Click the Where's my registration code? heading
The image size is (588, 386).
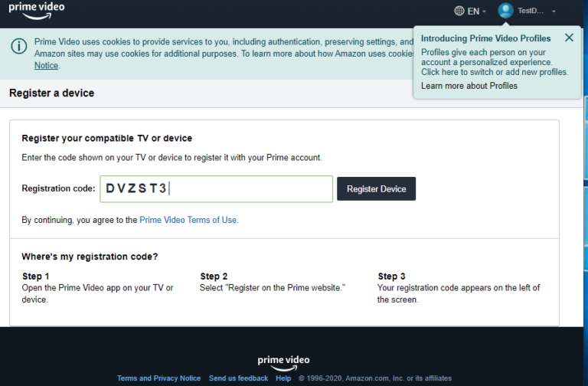click(x=90, y=257)
